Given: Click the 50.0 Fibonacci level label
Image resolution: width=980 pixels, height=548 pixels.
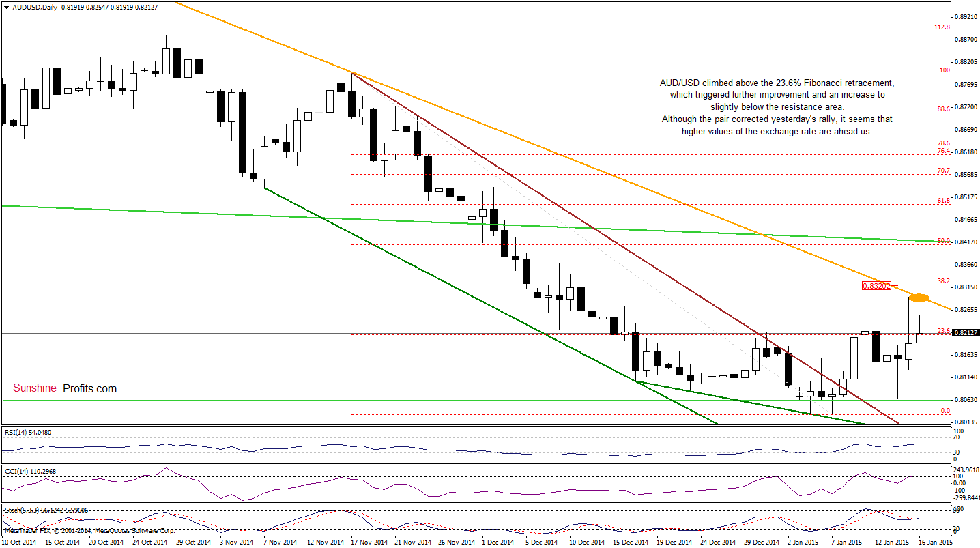Looking at the screenshot, I should coord(944,241).
